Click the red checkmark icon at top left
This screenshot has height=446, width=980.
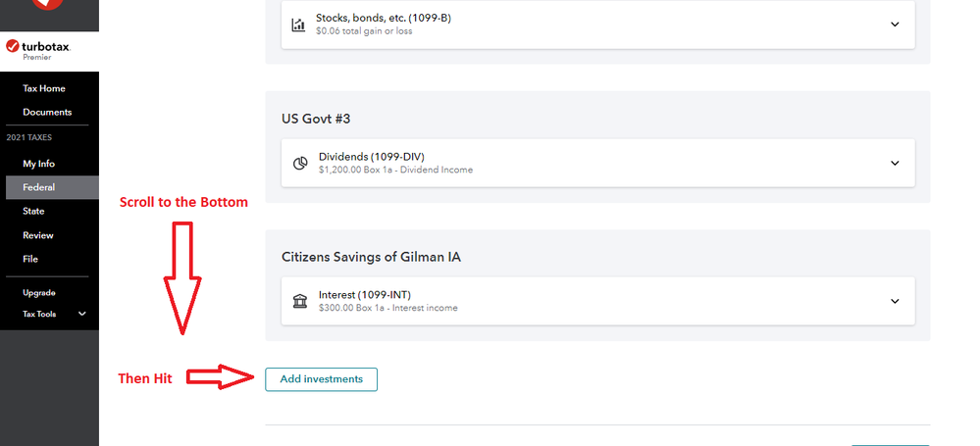coord(47,5)
